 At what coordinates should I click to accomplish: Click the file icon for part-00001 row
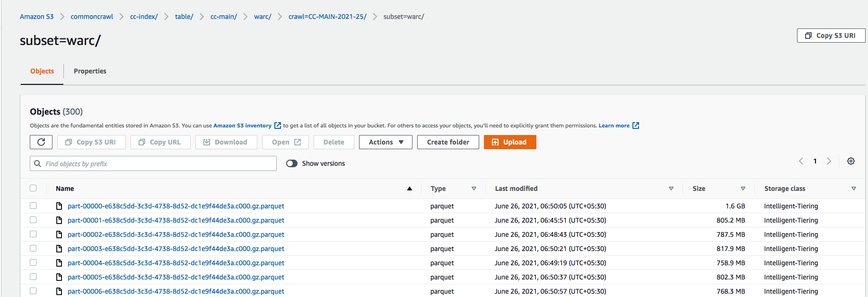[x=59, y=220]
